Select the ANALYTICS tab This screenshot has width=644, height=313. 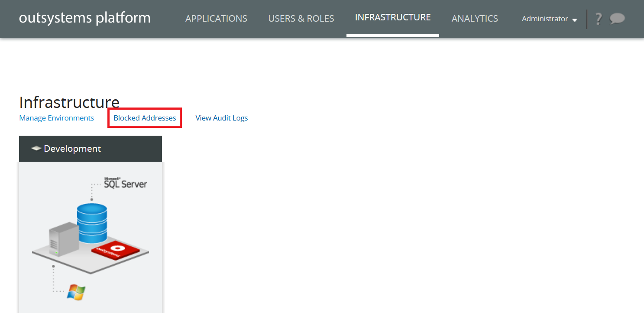474,19
